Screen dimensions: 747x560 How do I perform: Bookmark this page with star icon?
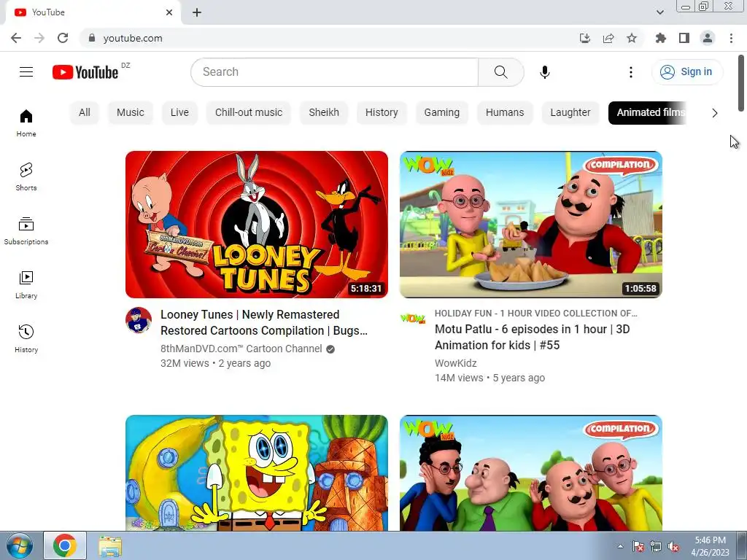pyautogui.click(x=632, y=38)
